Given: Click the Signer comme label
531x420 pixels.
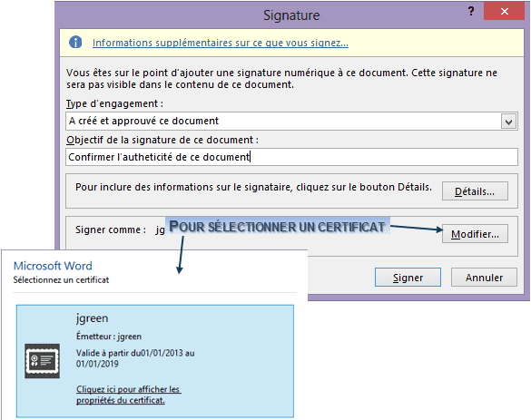Looking at the screenshot, I should pos(111,230).
